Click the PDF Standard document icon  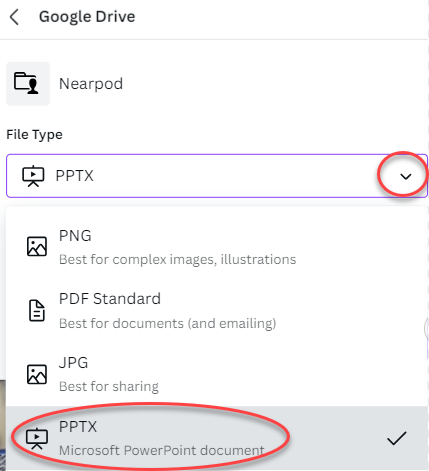(x=37, y=310)
